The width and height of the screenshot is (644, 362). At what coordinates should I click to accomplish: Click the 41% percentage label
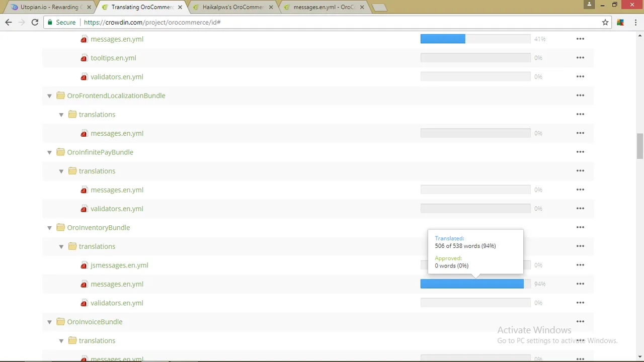pos(540,39)
